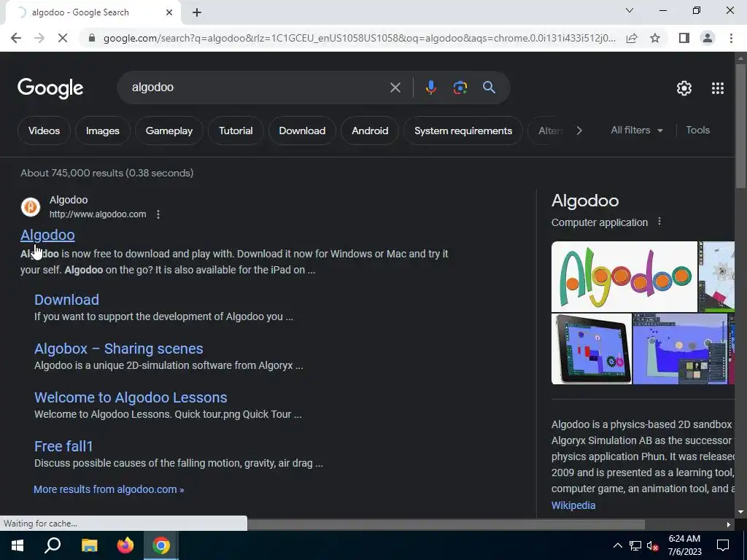Open more options for Algodoo knowledge panel
747x560 pixels.
(659, 222)
